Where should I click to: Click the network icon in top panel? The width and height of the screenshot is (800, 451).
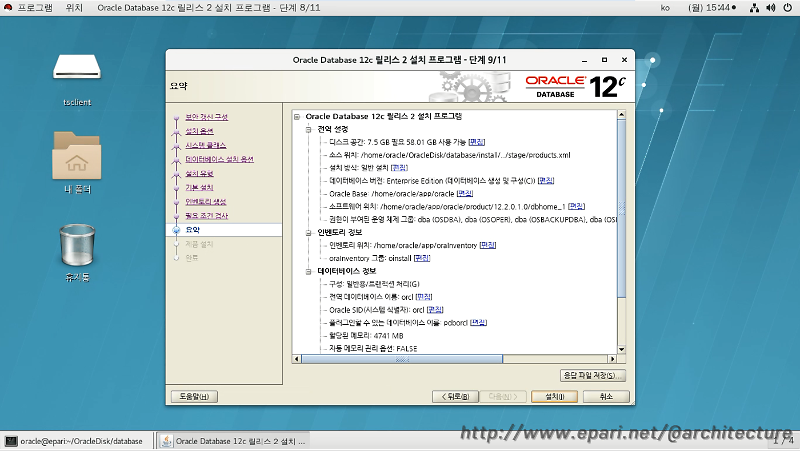754,8
